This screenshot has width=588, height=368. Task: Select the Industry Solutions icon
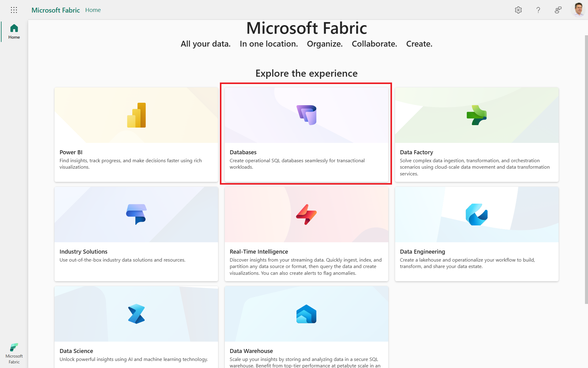point(136,214)
